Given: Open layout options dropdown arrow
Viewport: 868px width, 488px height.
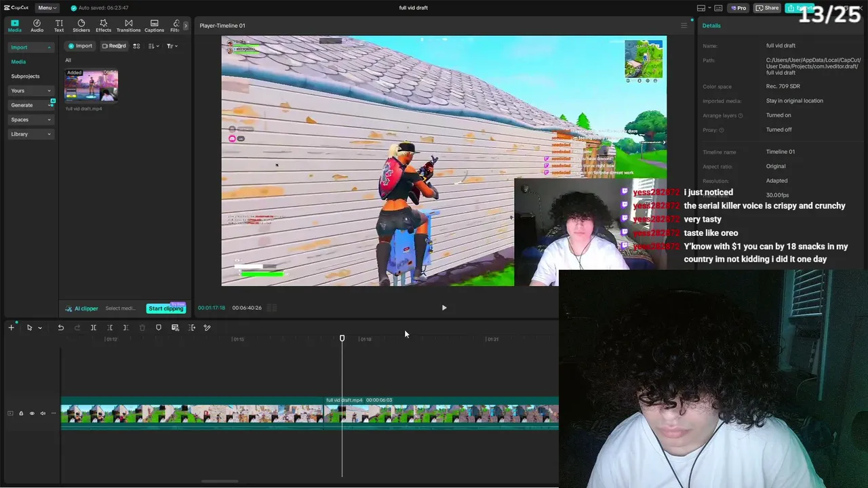Looking at the screenshot, I should tap(709, 8).
